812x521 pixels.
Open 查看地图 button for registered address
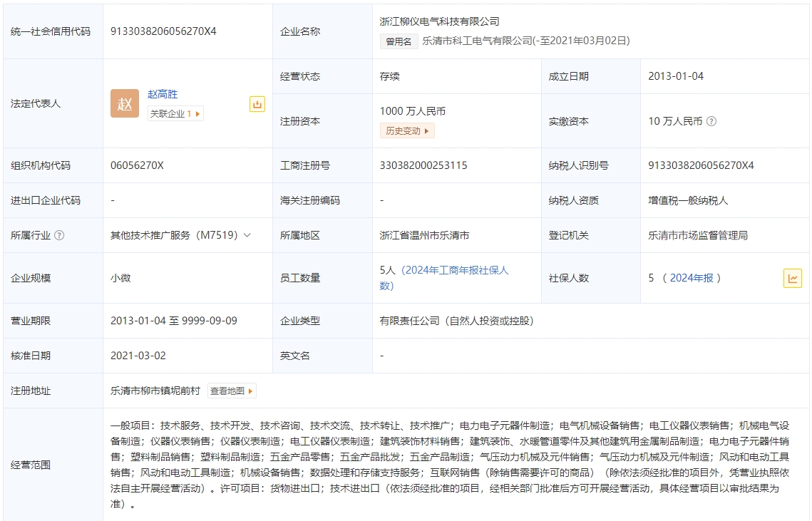232,391
